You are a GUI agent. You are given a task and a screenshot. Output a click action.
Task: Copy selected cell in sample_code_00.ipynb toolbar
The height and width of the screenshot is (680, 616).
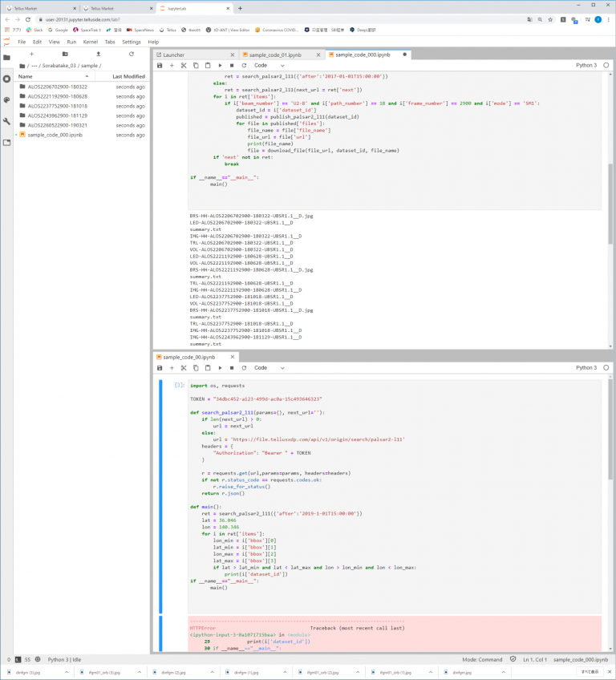[x=196, y=368]
